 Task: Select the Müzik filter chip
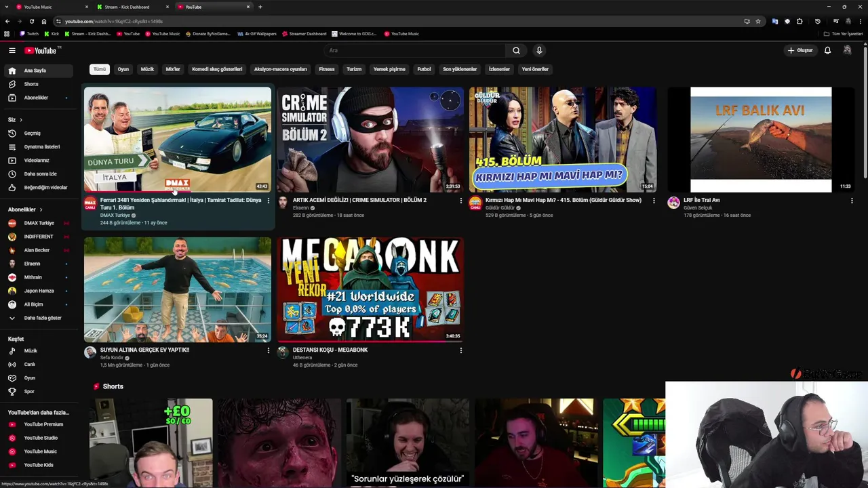[147, 69]
